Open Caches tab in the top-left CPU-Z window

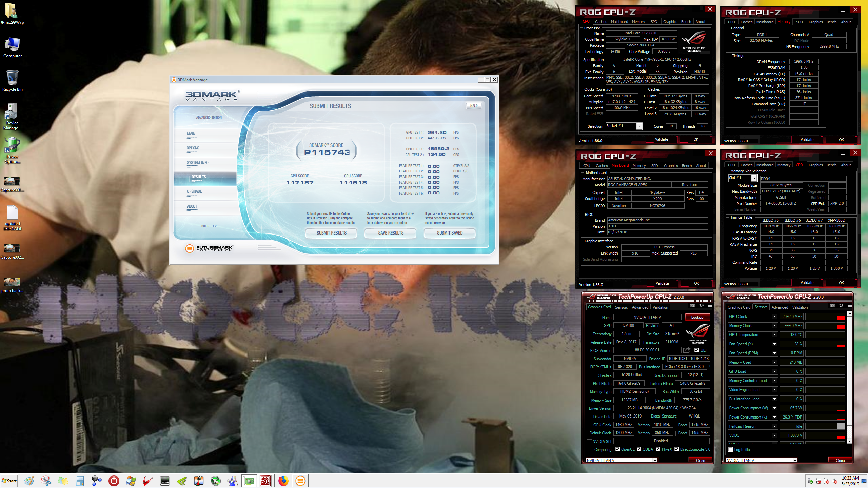pyautogui.click(x=601, y=22)
